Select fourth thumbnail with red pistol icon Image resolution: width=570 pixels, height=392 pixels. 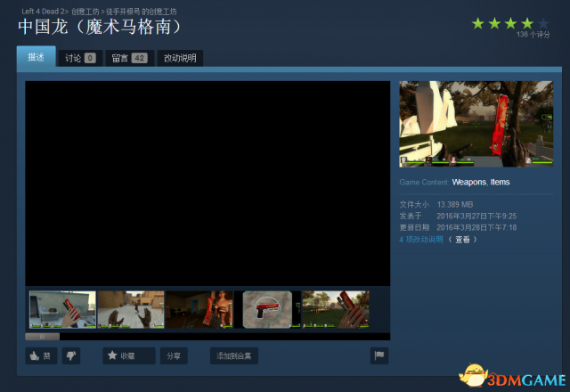[x=267, y=309]
